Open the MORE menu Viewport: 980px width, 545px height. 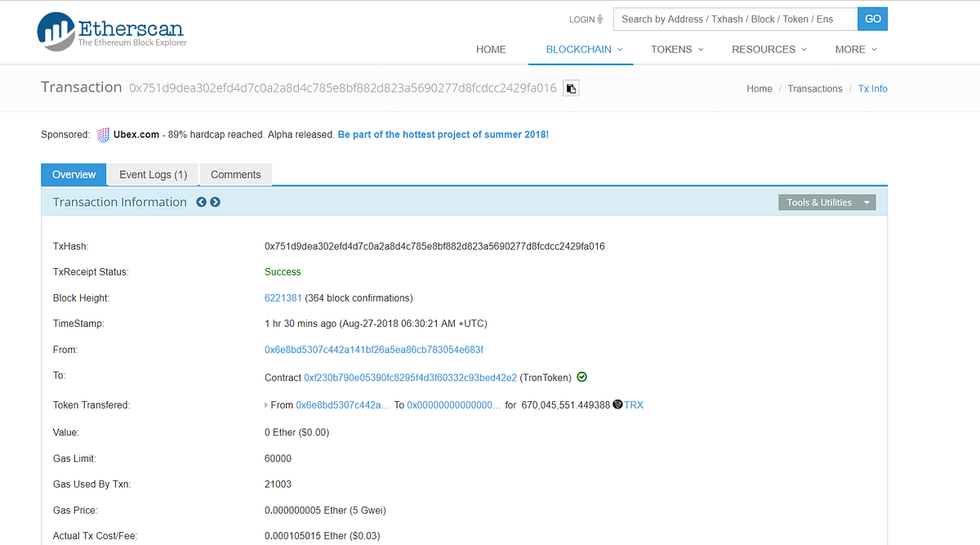[855, 49]
